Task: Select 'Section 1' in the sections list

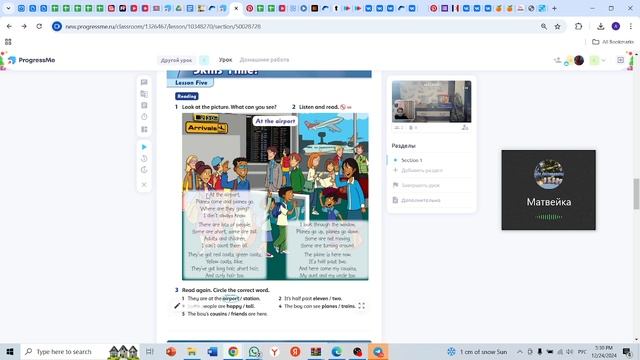Action: pyautogui.click(x=411, y=160)
